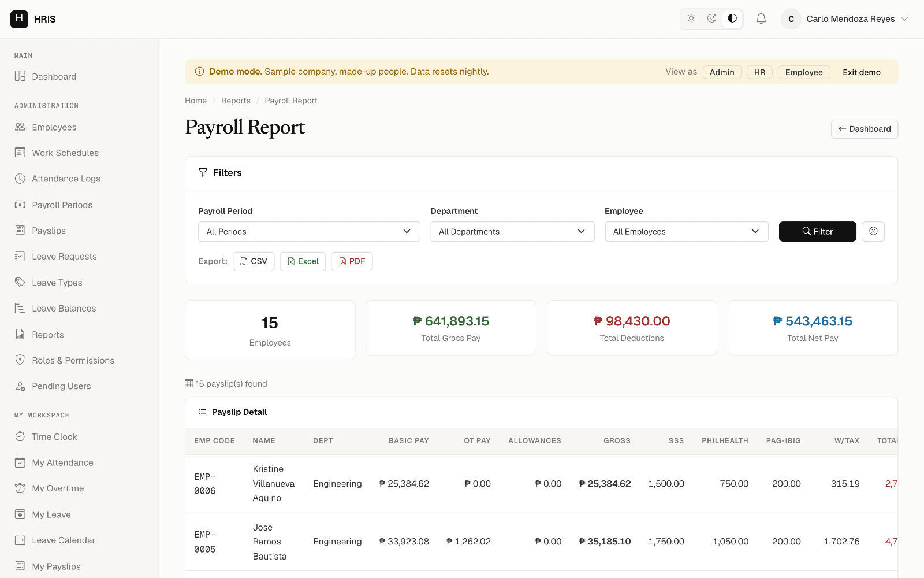Click the Leave Balances sidebar icon
This screenshot has height=578, width=924.
(20, 308)
